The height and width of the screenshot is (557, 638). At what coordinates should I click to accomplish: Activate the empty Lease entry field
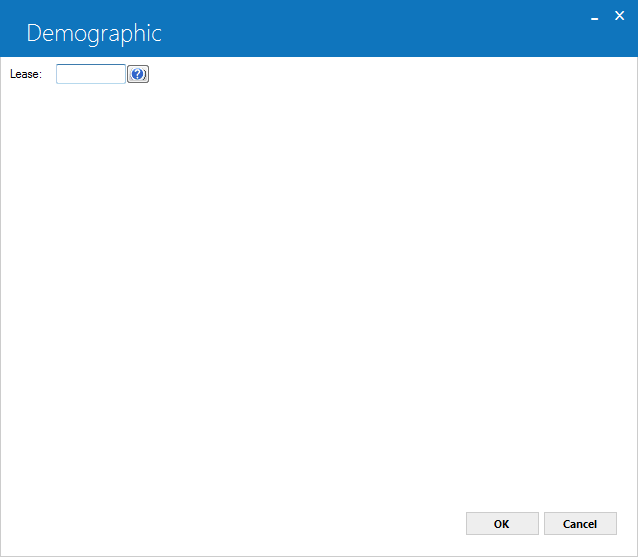[x=91, y=74]
